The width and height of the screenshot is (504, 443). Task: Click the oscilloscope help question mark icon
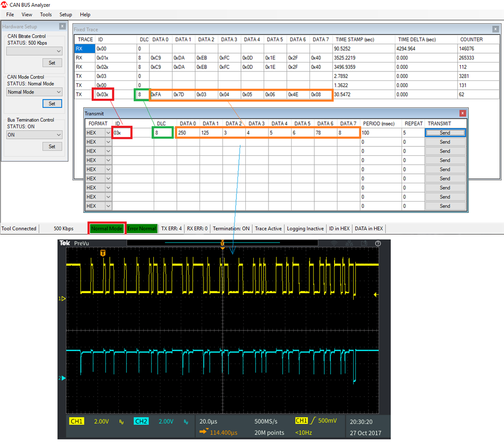pos(378,243)
